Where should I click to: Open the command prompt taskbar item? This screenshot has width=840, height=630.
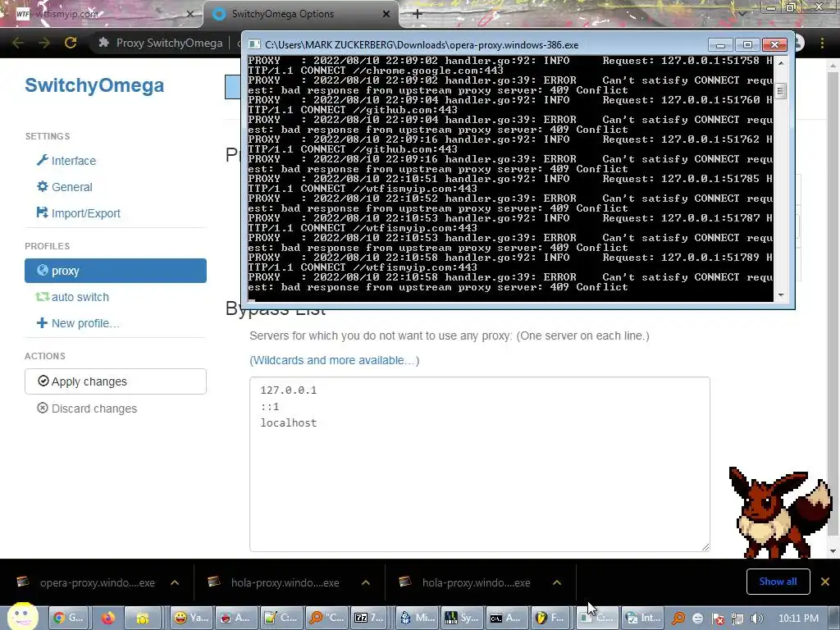505,618
